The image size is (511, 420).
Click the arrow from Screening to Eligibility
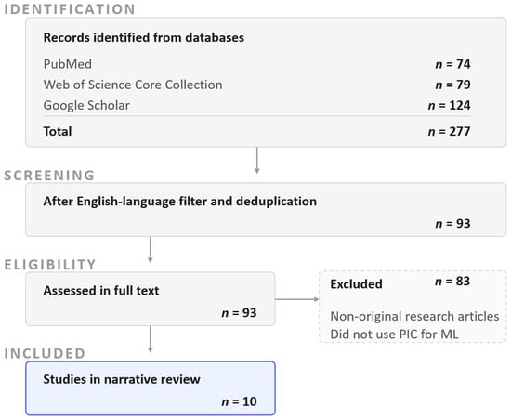(x=151, y=250)
